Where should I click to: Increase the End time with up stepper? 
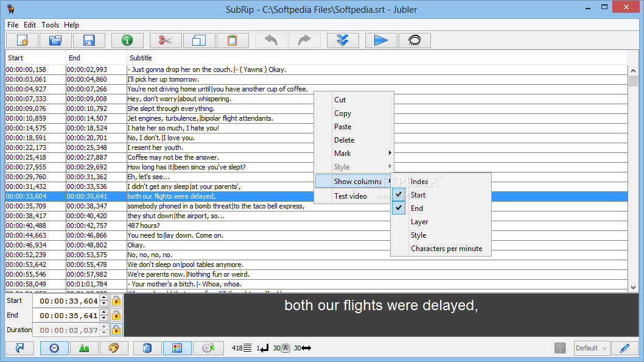tap(104, 313)
